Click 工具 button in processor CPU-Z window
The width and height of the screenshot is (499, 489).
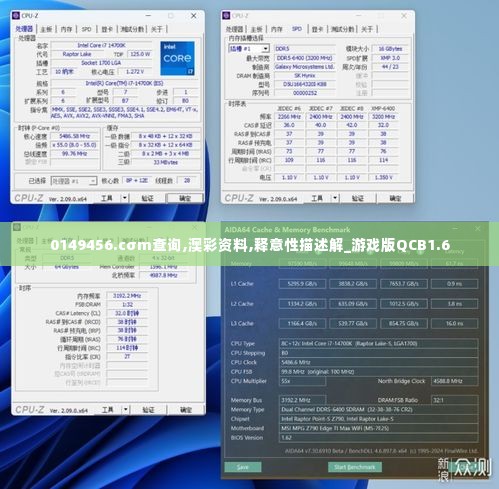click(x=107, y=198)
